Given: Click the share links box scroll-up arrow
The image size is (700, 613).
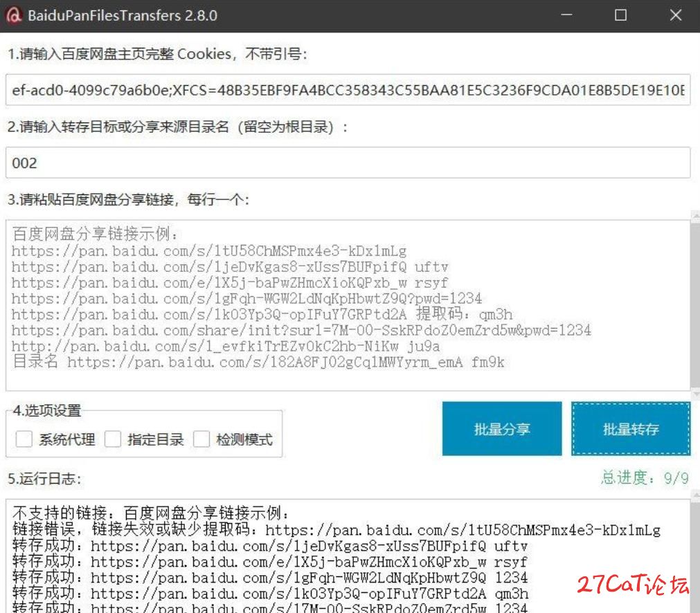Looking at the screenshot, I should 696,217.
